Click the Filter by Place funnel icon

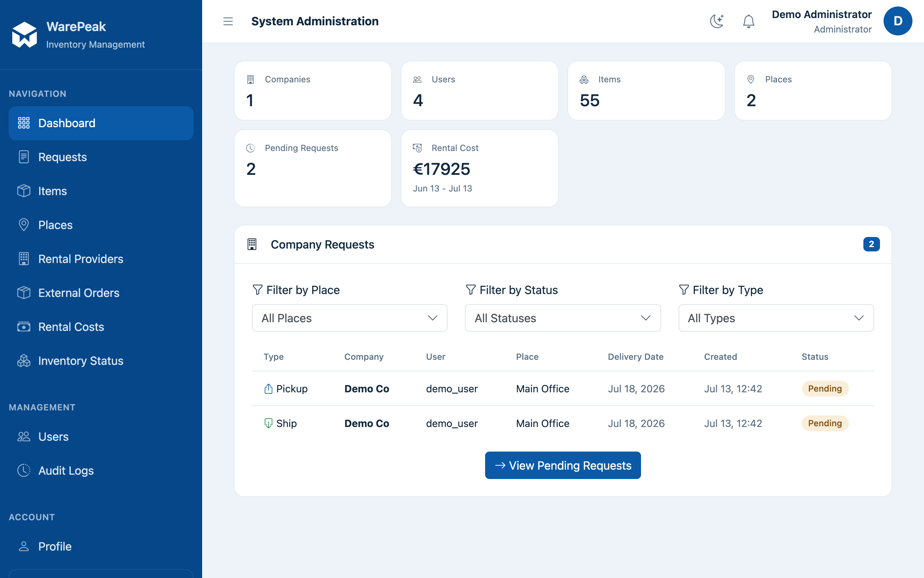click(258, 290)
